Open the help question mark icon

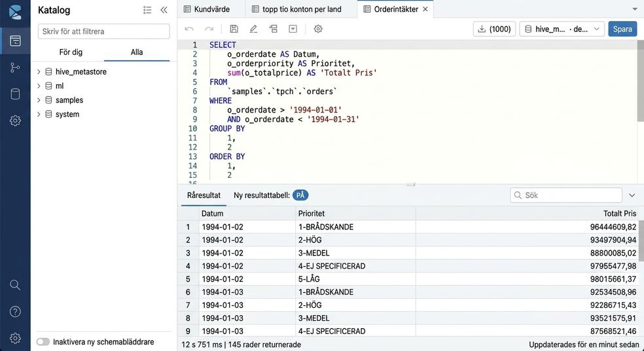tap(15, 312)
